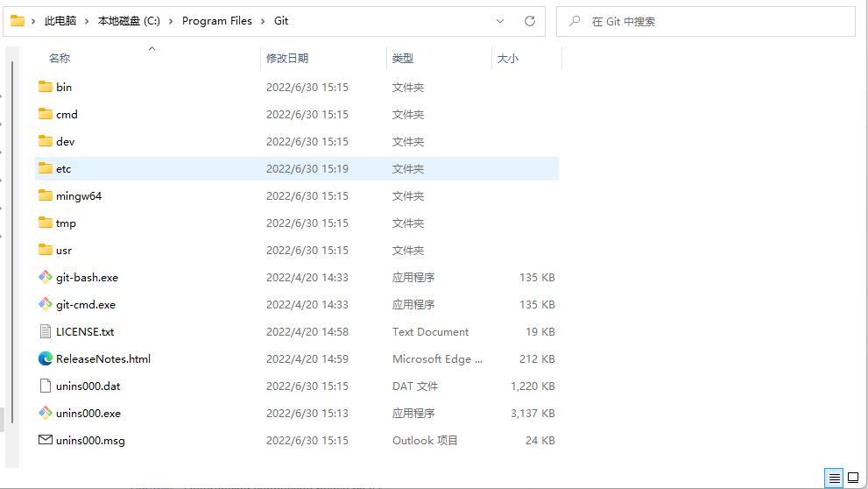Select the LICENSE.txt document icon
The width and height of the screenshot is (868, 489).
[x=46, y=331]
